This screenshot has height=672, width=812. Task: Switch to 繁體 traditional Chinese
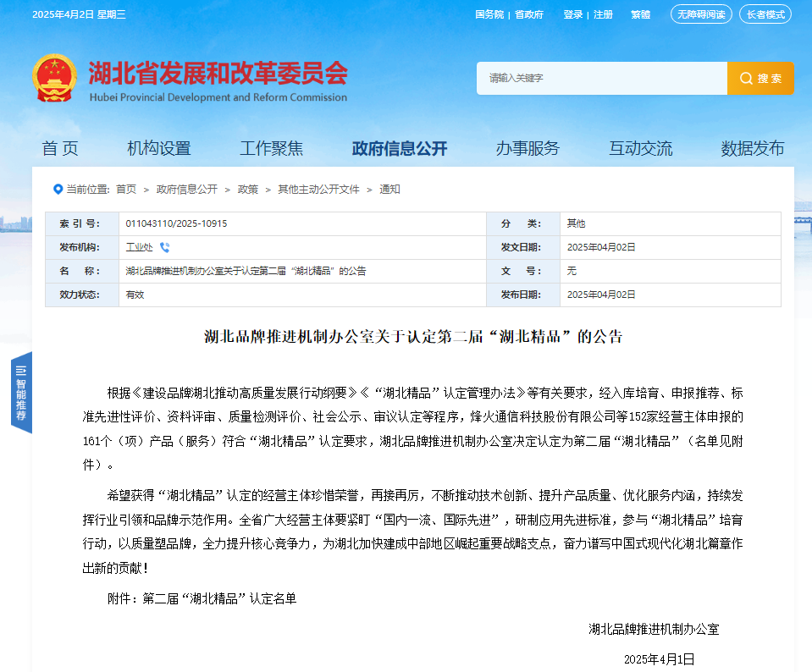click(640, 14)
